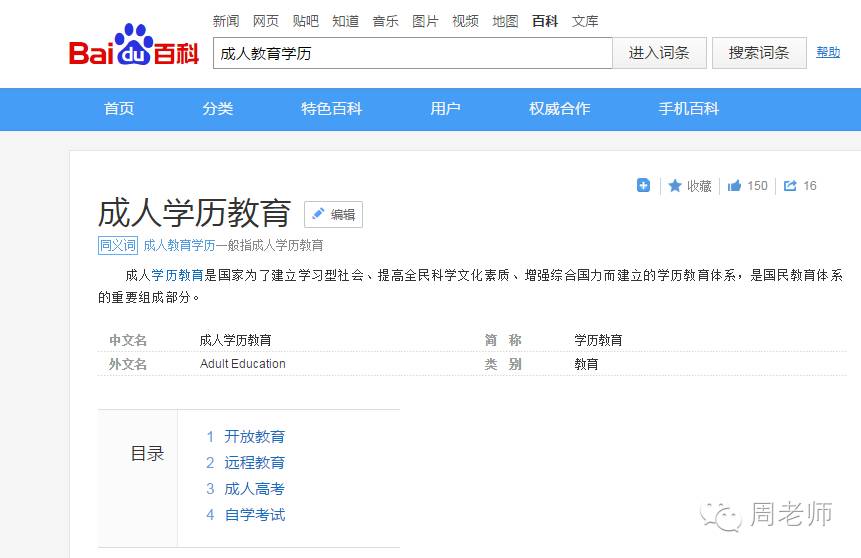Click the 学历教育 link in the summary
Screen dimensions: 861x558
point(177,275)
